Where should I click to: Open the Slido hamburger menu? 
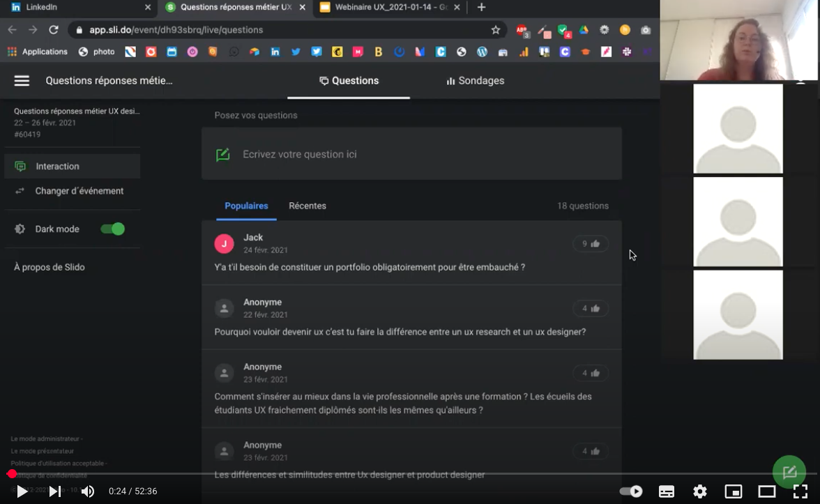22,81
